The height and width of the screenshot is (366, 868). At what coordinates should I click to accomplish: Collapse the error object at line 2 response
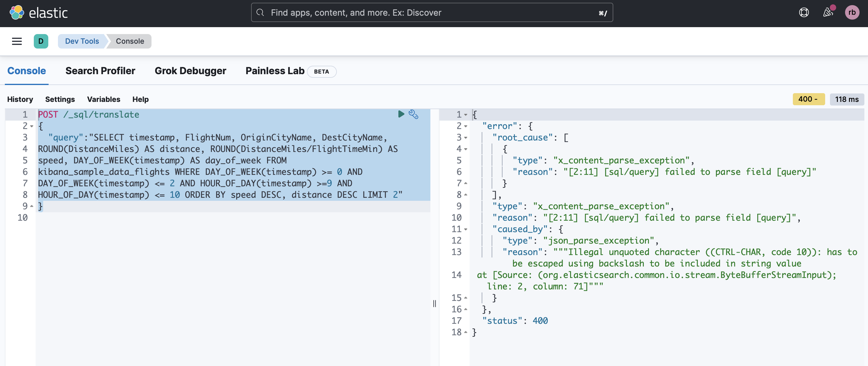click(x=465, y=126)
